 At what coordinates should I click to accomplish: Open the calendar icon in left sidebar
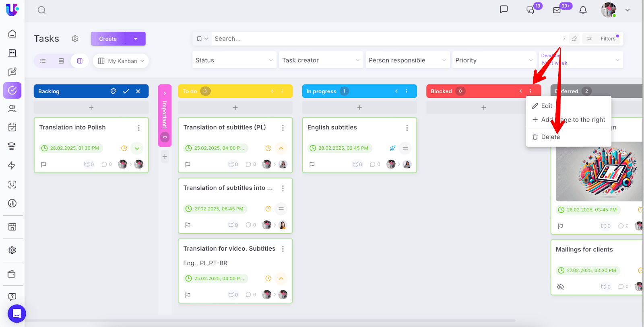click(x=12, y=128)
